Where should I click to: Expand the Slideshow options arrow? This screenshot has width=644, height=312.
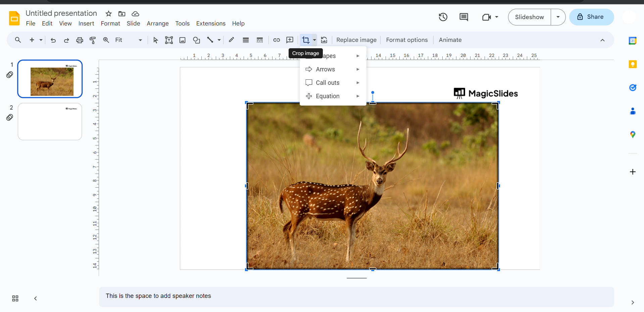click(558, 17)
